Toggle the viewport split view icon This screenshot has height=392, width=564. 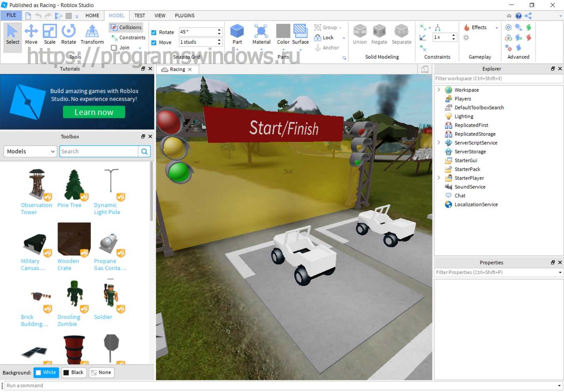point(425,69)
